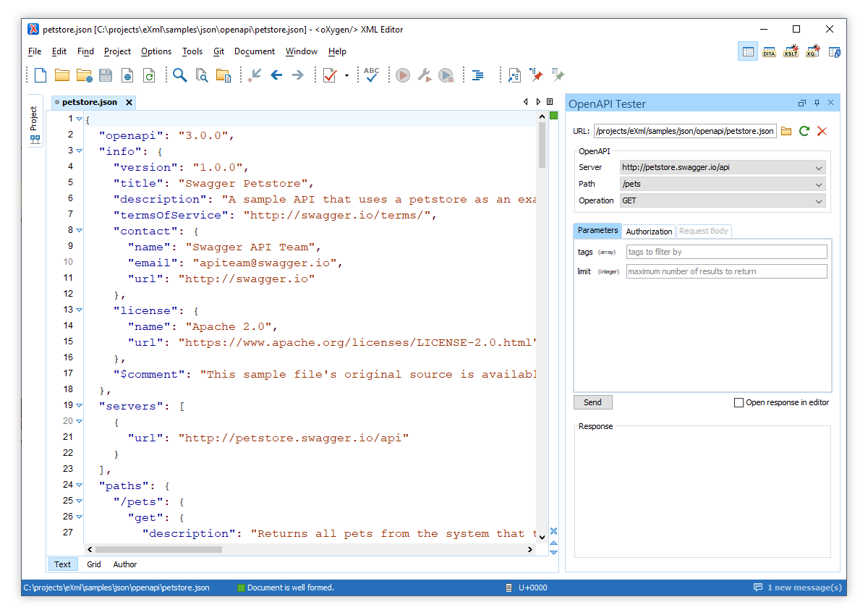The image size is (868, 615).
Task: Open the Path dropdown showing /pets
Action: pos(723,184)
